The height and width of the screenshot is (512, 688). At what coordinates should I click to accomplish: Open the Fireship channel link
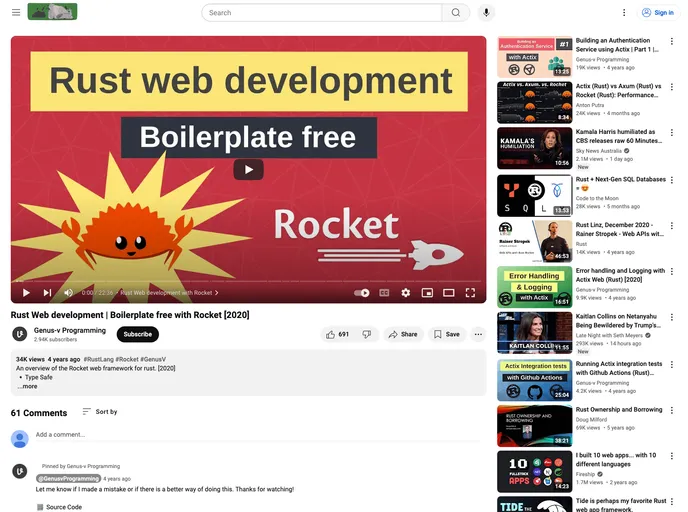pyautogui.click(x=585, y=474)
